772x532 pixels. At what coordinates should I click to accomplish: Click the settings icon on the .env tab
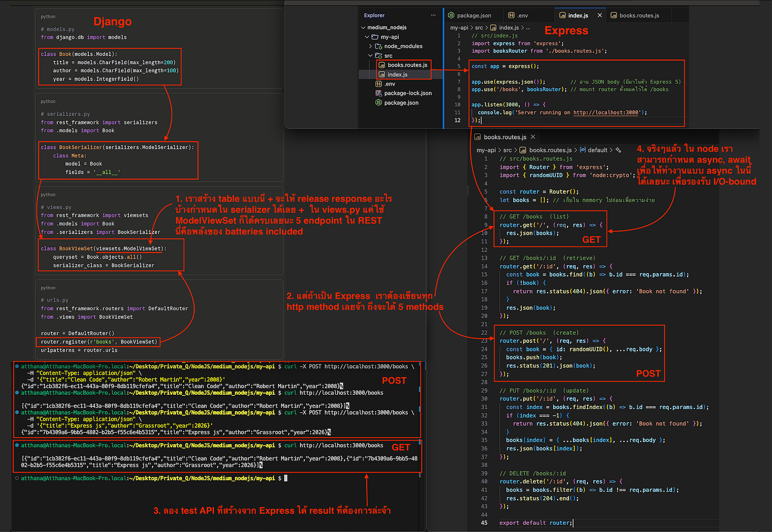point(511,15)
